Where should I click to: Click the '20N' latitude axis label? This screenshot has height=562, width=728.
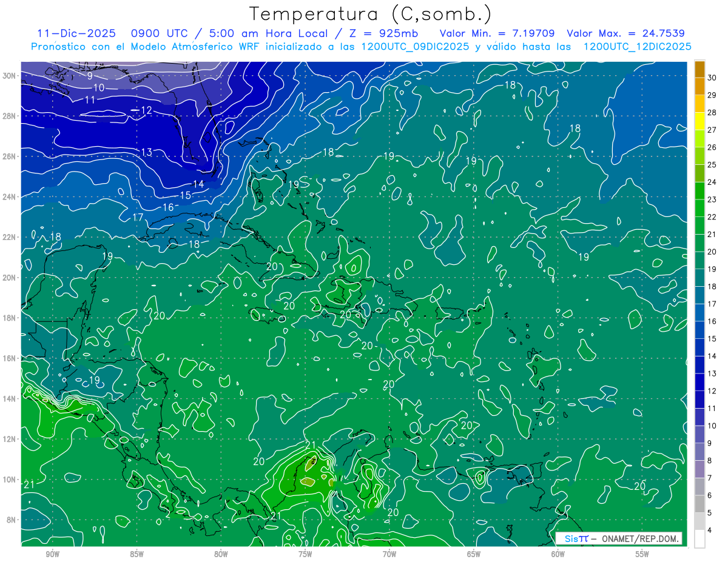(10, 278)
